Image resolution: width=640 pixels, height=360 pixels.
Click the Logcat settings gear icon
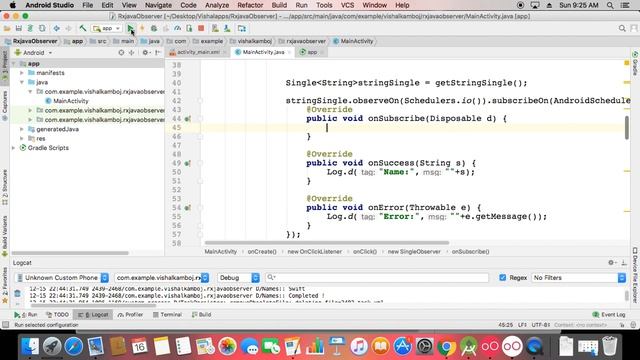tap(611, 263)
